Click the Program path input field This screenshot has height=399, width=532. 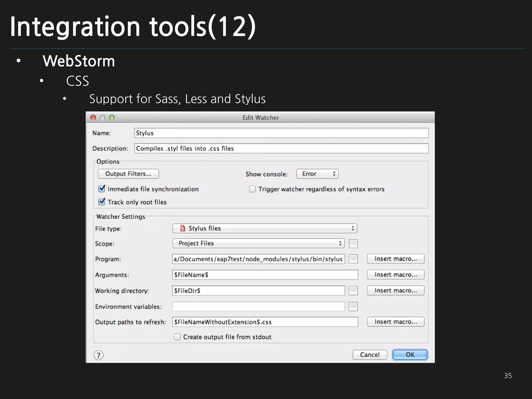(x=258, y=259)
